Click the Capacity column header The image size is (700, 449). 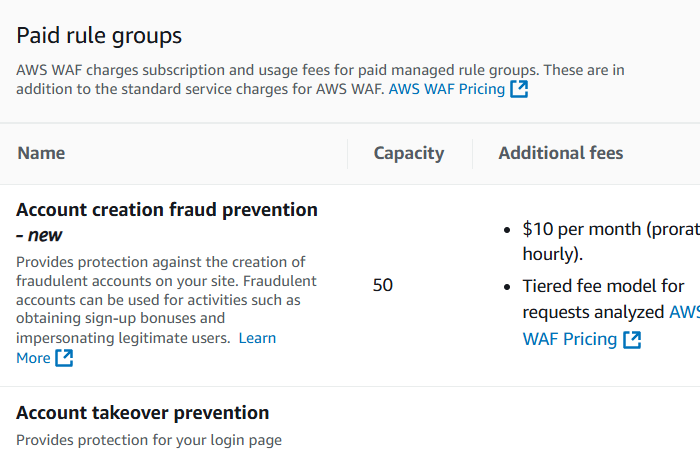pos(408,153)
